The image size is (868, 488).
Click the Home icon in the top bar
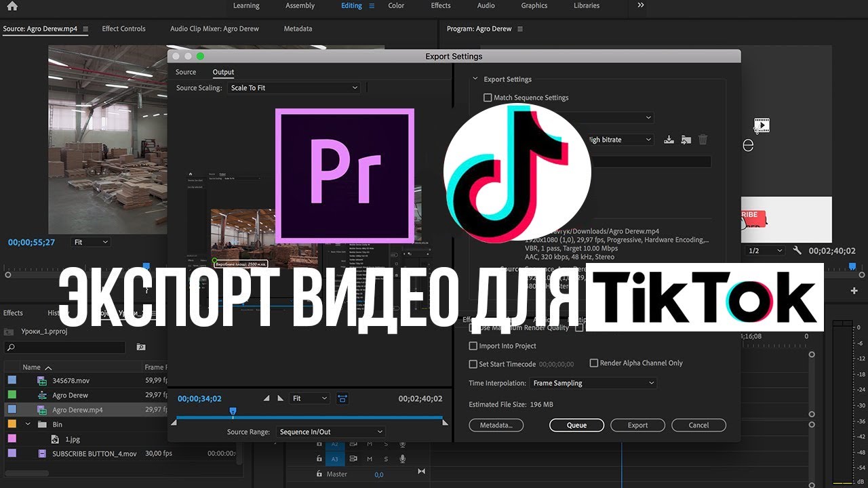coord(12,6)
